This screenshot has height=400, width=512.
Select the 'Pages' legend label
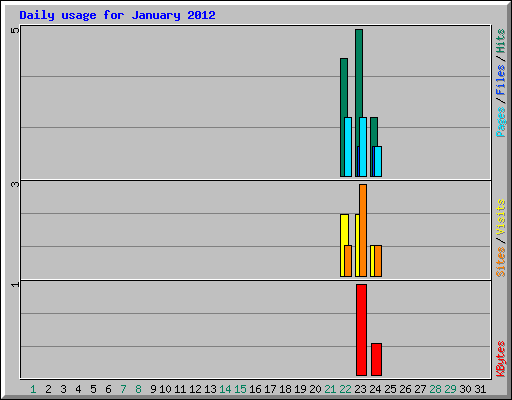coord(501,122)
